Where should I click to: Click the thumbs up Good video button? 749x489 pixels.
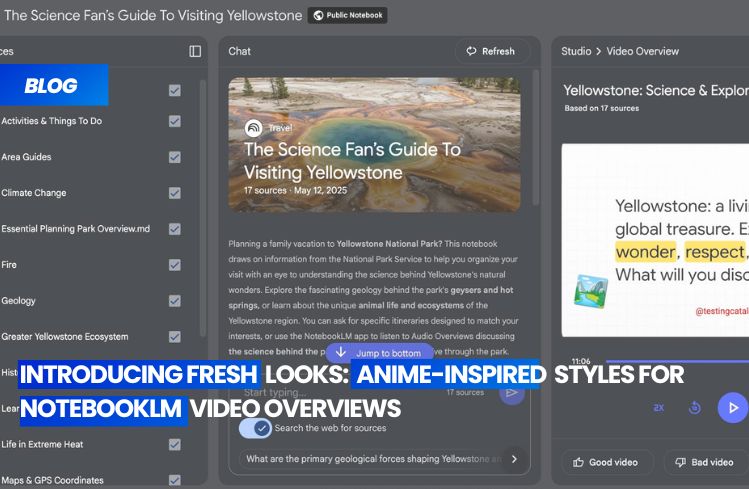607,462
